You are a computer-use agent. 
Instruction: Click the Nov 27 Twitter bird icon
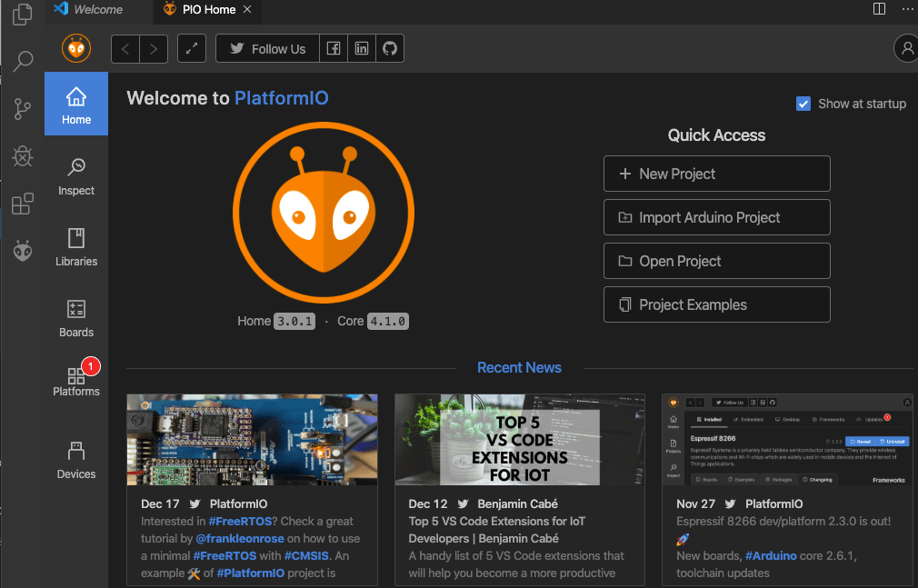(730, 503)
